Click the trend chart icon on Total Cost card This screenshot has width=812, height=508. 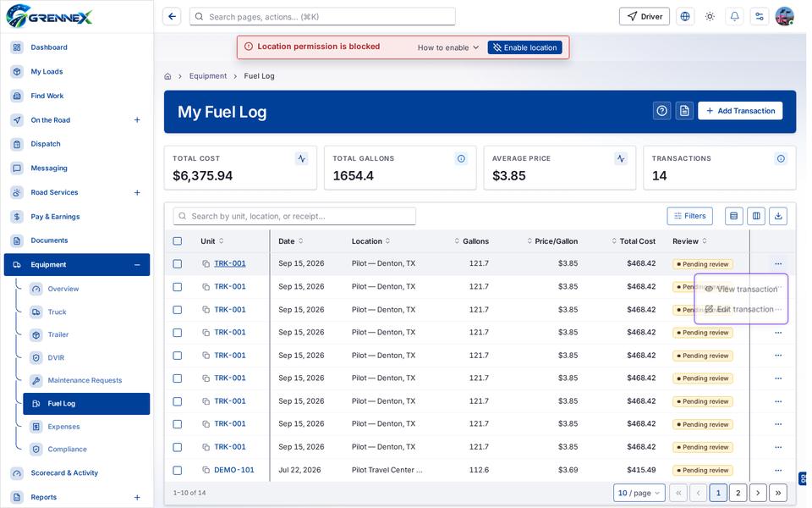(302, 158)
